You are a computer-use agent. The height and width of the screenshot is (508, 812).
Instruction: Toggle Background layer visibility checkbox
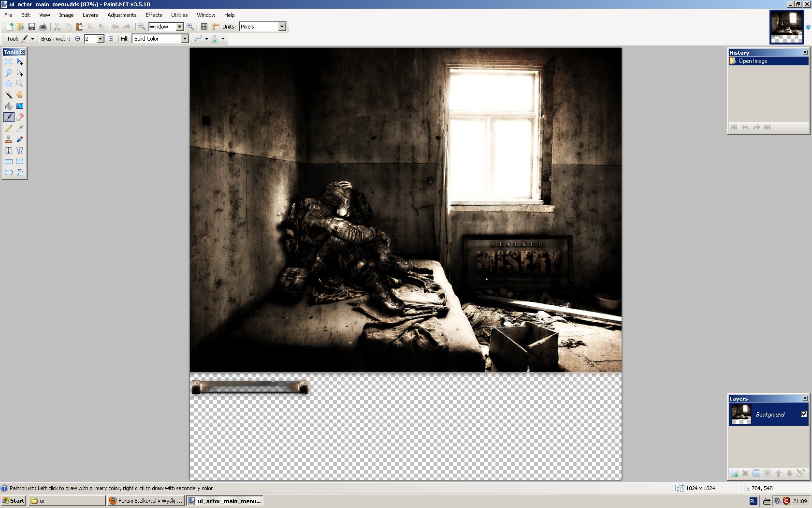tap(804, 414)
